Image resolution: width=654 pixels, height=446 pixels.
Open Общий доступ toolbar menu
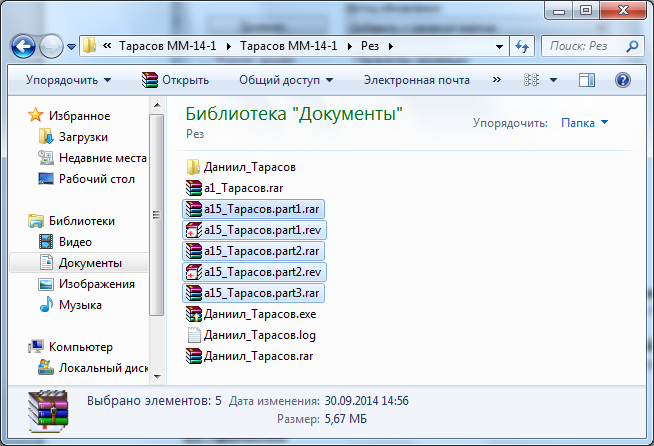(286, 80)
